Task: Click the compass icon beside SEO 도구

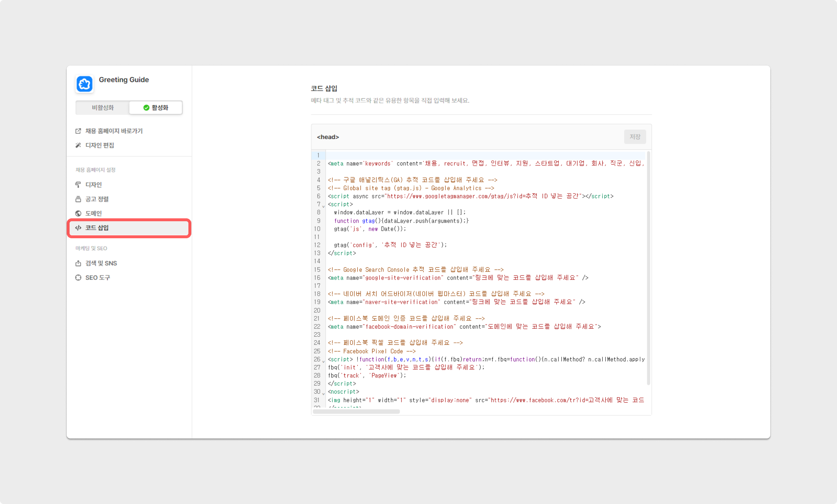Action: pyautogui.click(x=78, y=278)
